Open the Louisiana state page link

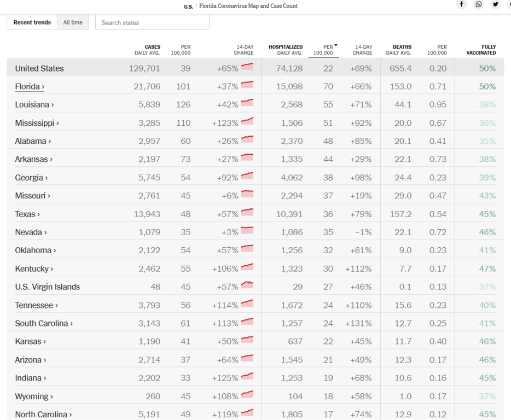(34, 104)
